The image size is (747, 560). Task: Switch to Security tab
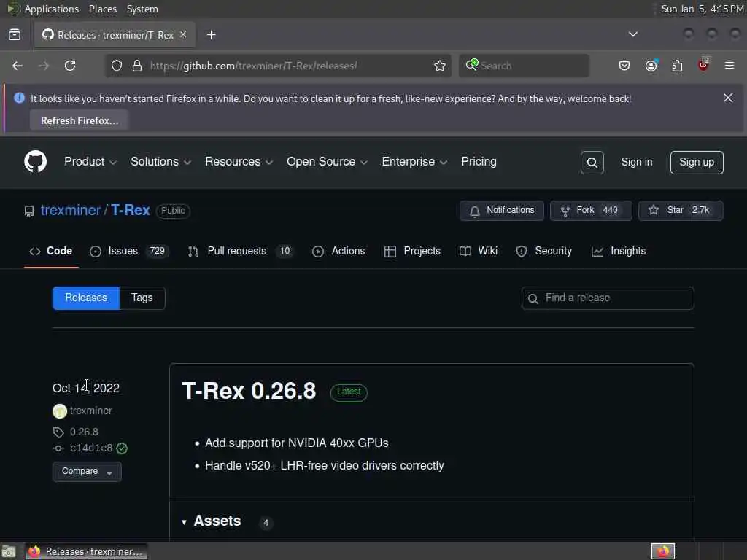click(x=544, y=251)
